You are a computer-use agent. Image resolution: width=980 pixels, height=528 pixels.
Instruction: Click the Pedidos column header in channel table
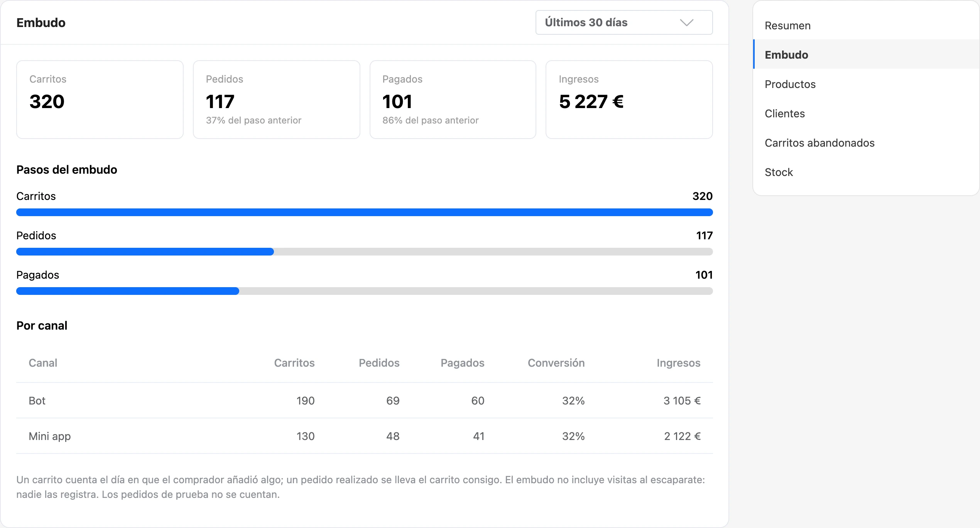(379, 363)
